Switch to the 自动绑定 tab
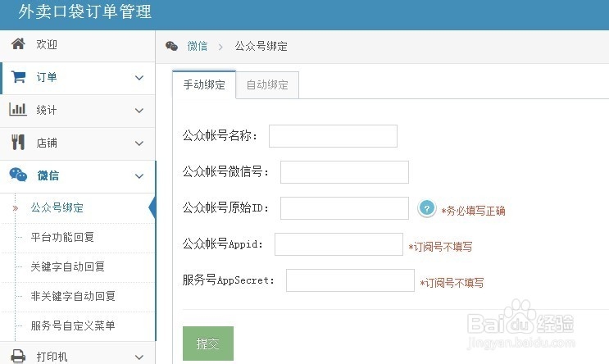Image resolution: width=609 pixels, height=364 pixels. 267,84
